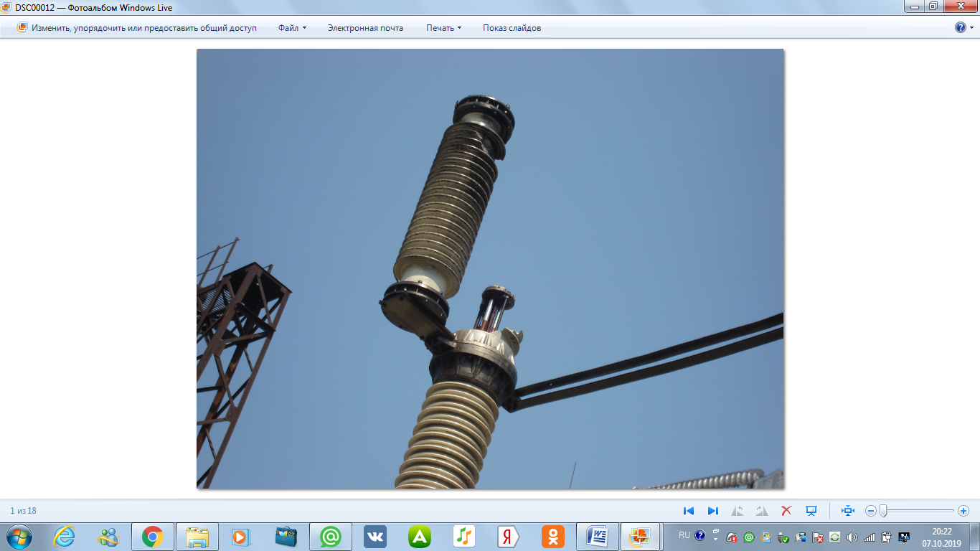980x551 pixels.
Task: Expand the Help icon dropdown arrow
Action: 972,28
